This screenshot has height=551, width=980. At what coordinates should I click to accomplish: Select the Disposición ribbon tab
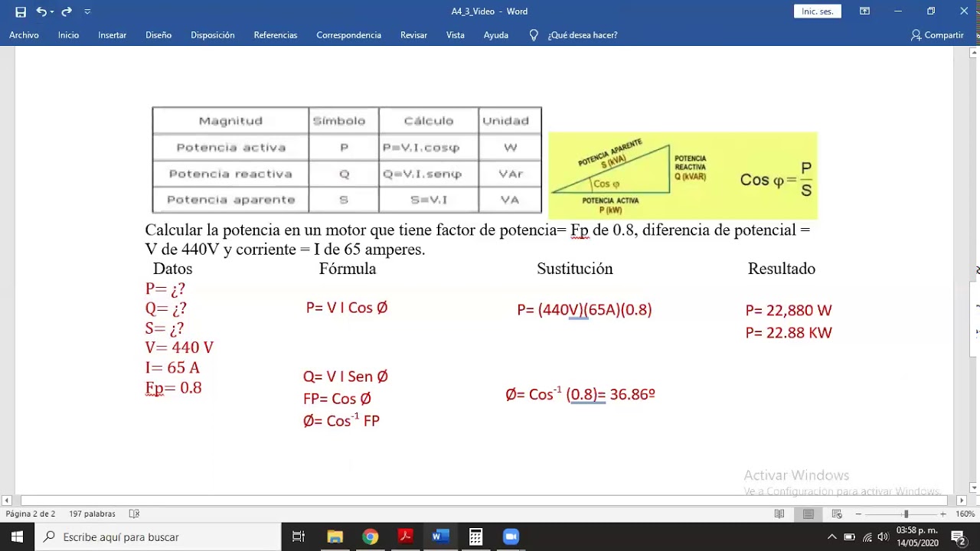pos(213,35)
